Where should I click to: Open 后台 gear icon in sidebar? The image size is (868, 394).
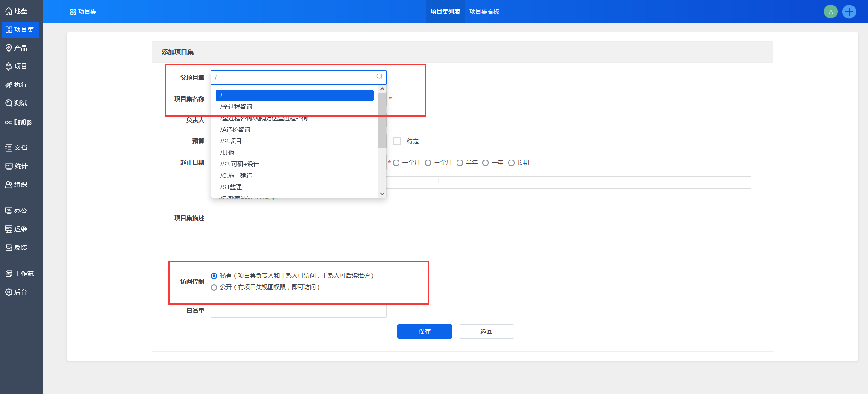(x=9, y=292)
